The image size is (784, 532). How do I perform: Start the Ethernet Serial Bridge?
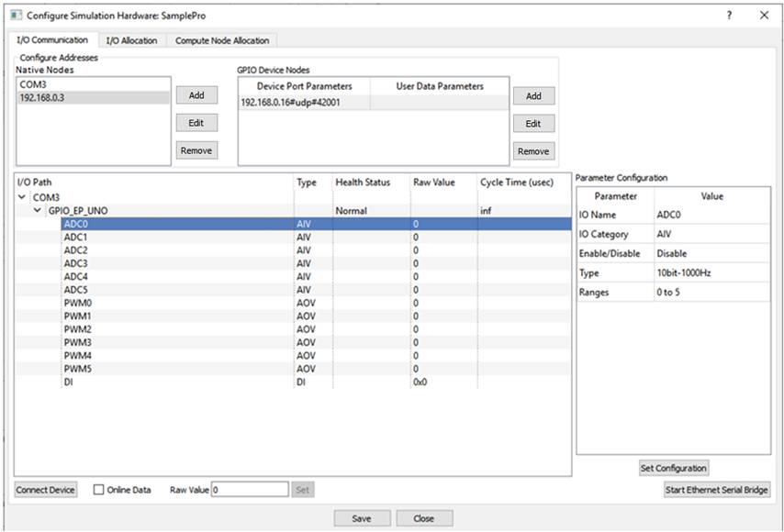[717, 490]
